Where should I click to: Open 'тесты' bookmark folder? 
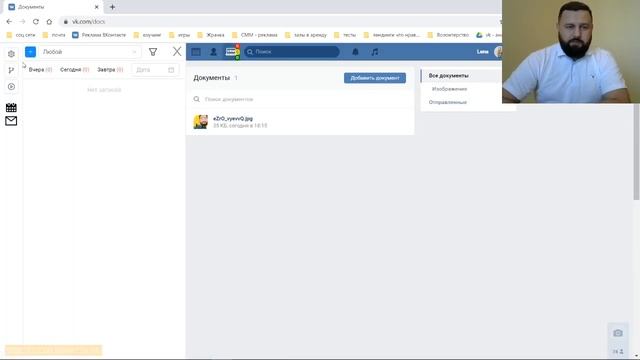[x=345, y=35]
